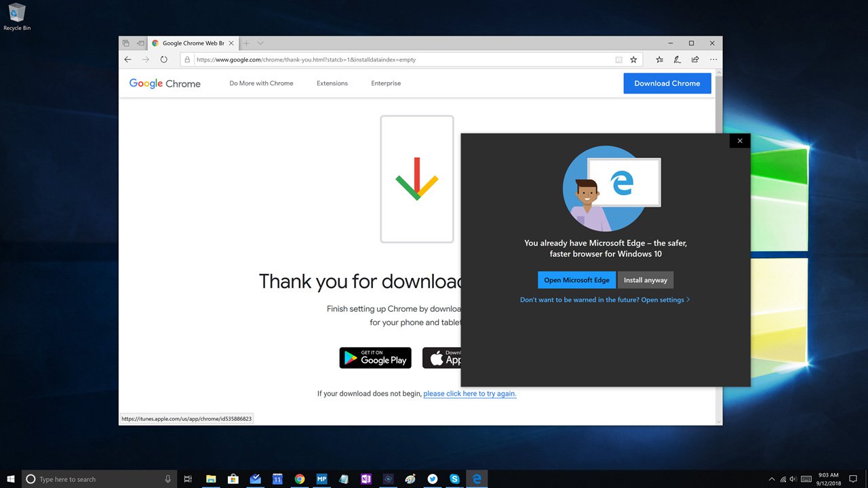The width and height of the screenshot is (868, 488).
Task: Open the Settings and more menu
Action: tap(713, 60)
